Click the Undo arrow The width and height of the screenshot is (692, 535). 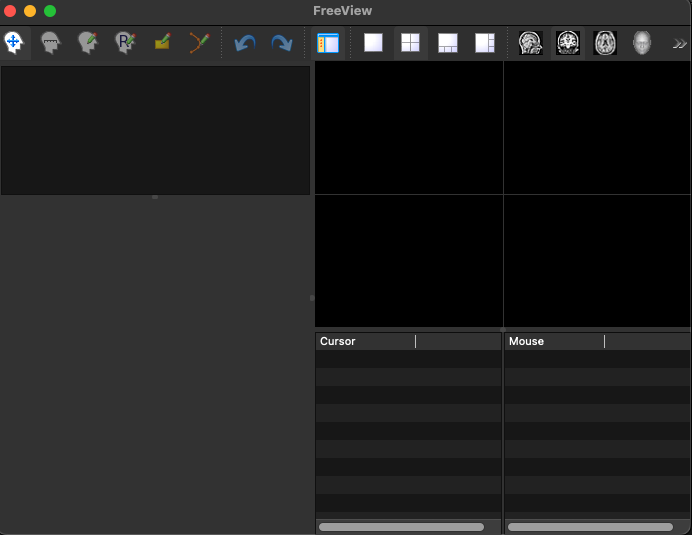[x=245, y=43]
